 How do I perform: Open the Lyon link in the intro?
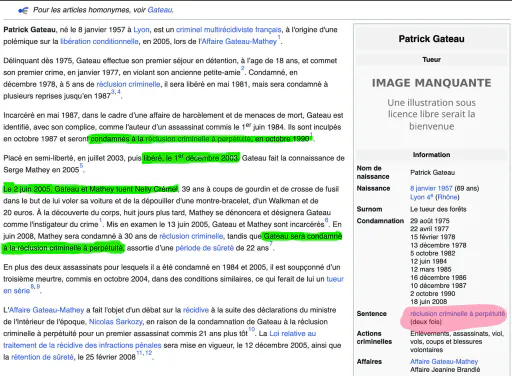(141, 30)
